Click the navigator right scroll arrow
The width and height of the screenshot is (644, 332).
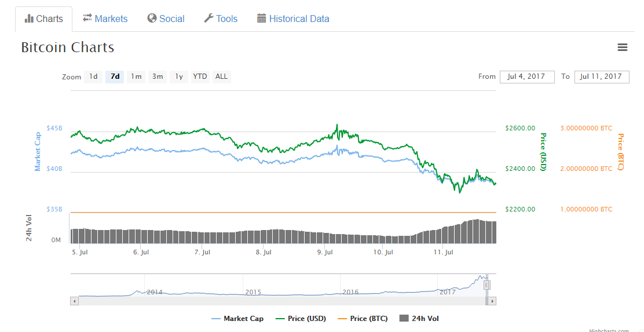point(492,301)
